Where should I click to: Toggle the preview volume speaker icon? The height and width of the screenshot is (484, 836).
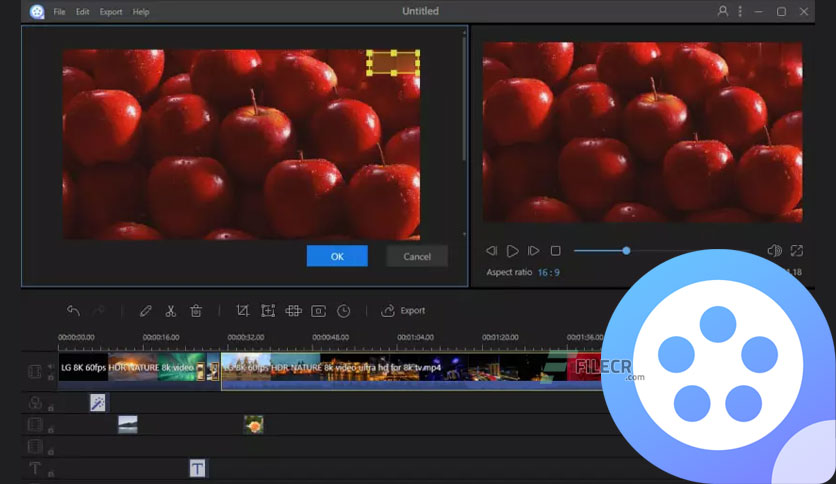click(x=774, y=251)
